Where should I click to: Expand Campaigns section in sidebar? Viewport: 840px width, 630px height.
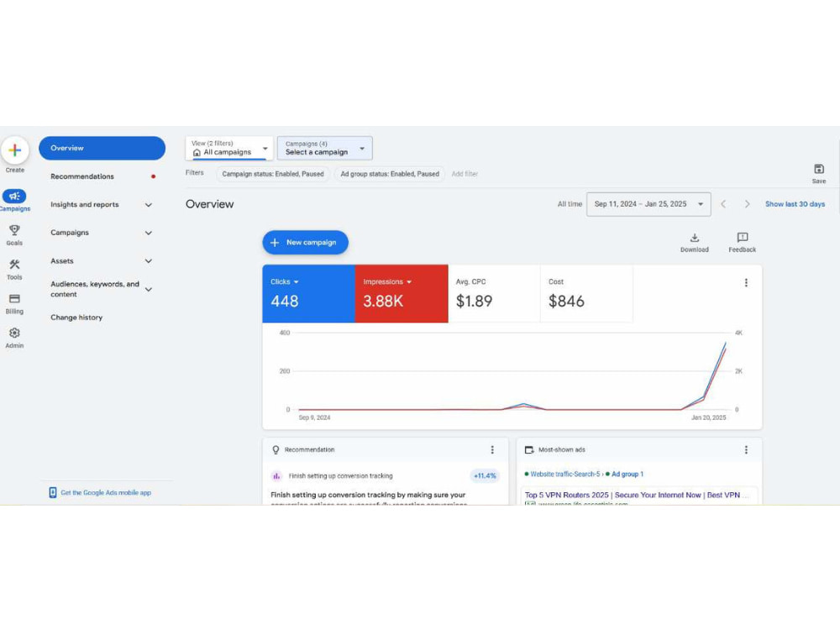102,233
